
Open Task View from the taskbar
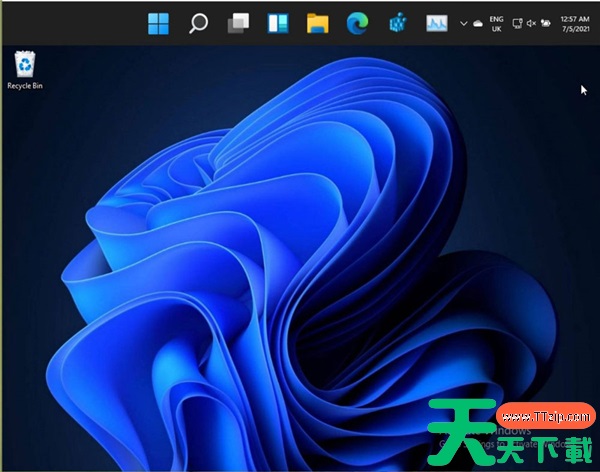pyautogui.click(x=238, y=22)
